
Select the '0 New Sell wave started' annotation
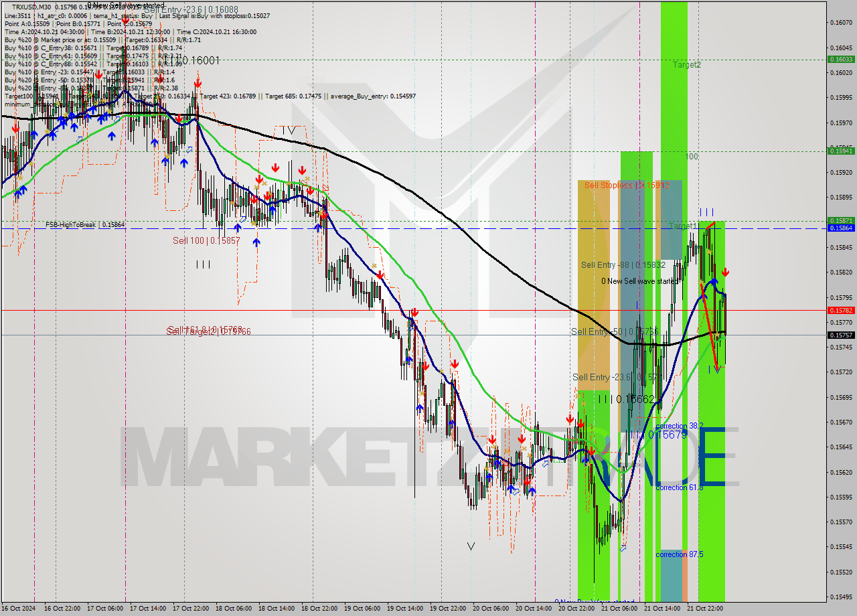pyautogui.click(x=640, y=281)
